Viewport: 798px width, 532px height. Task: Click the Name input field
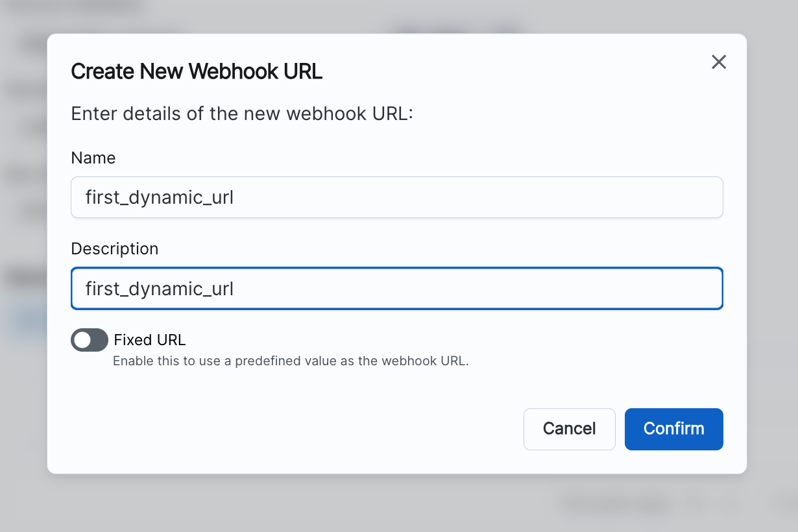396,197
